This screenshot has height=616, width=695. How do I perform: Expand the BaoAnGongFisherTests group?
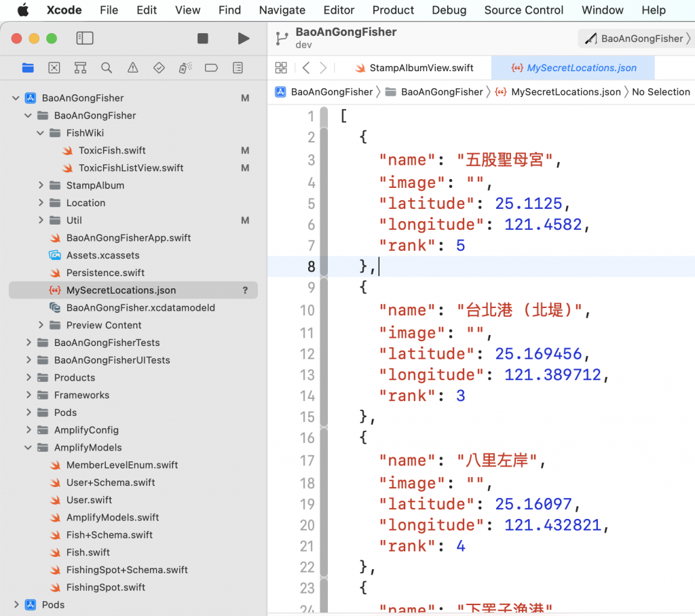point(29,343)
